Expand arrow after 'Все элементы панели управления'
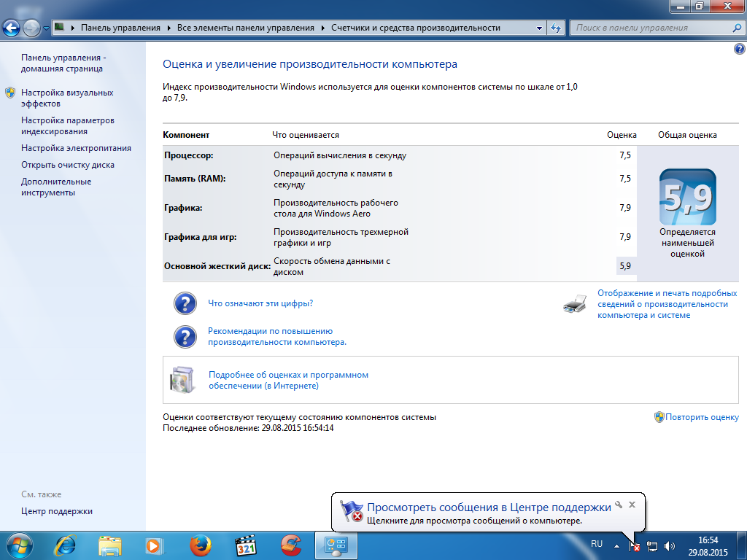The image size is (747, 560). 322,28
